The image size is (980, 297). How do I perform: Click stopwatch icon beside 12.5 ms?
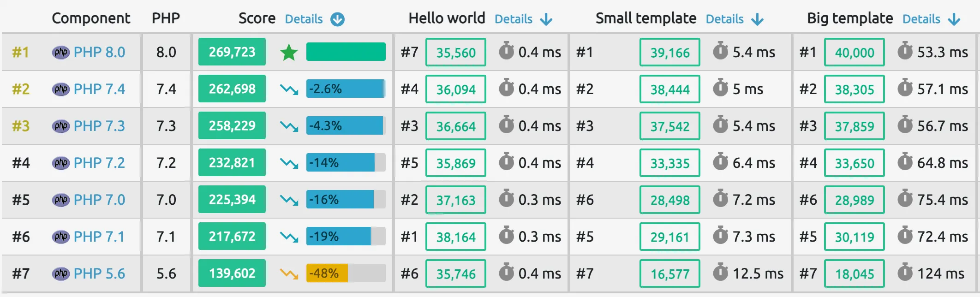click(720, 272)
